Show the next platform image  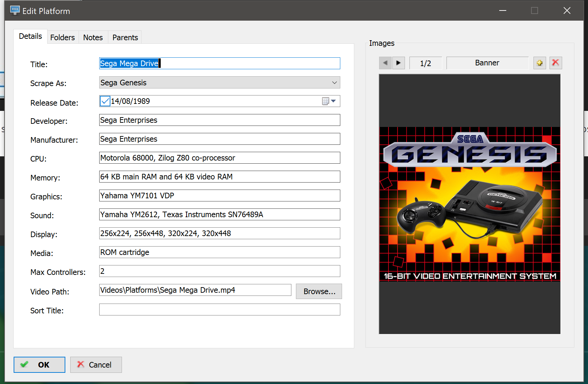[x=398, y=63]
